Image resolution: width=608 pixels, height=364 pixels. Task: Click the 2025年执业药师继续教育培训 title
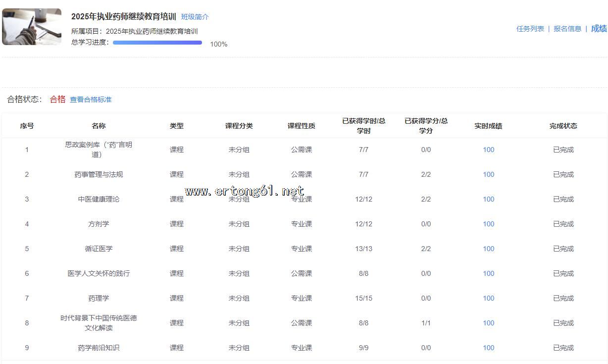click(123, 16)
